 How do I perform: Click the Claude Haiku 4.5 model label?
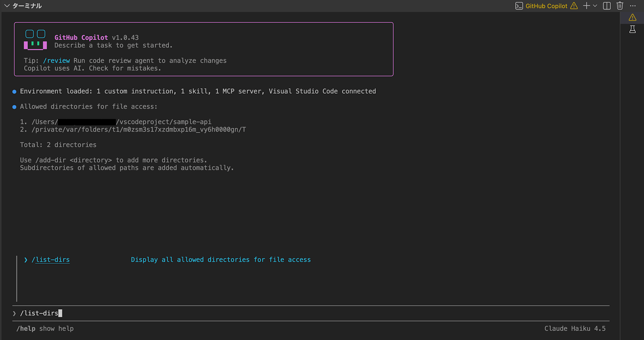tap(575, 328)
